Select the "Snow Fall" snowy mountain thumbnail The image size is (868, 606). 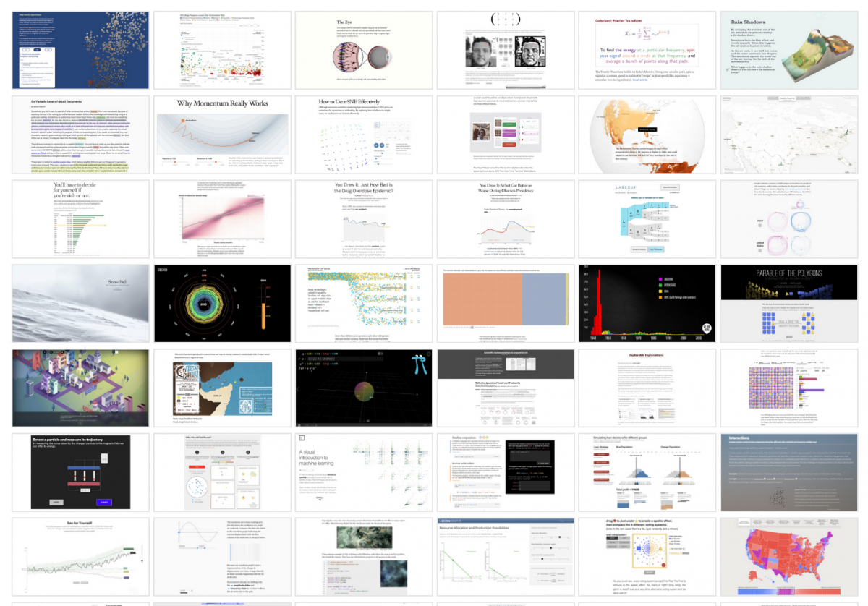(x=80, y=302)
